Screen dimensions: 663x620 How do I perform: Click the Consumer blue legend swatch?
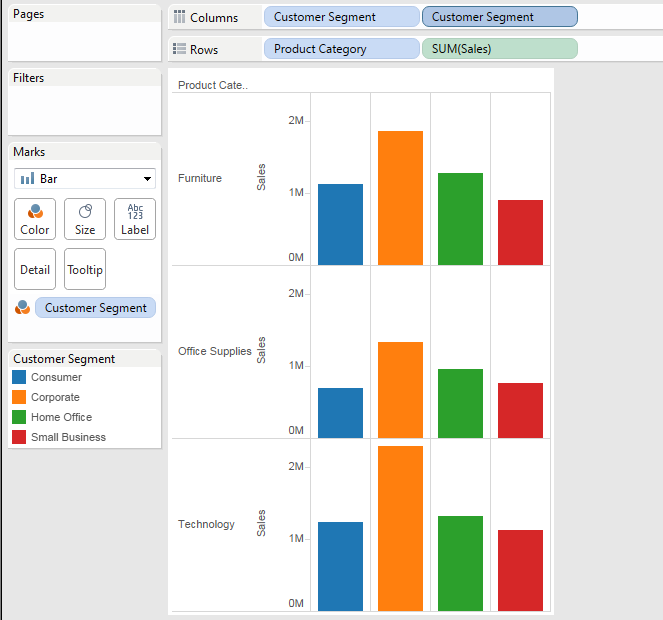point(19,377)
